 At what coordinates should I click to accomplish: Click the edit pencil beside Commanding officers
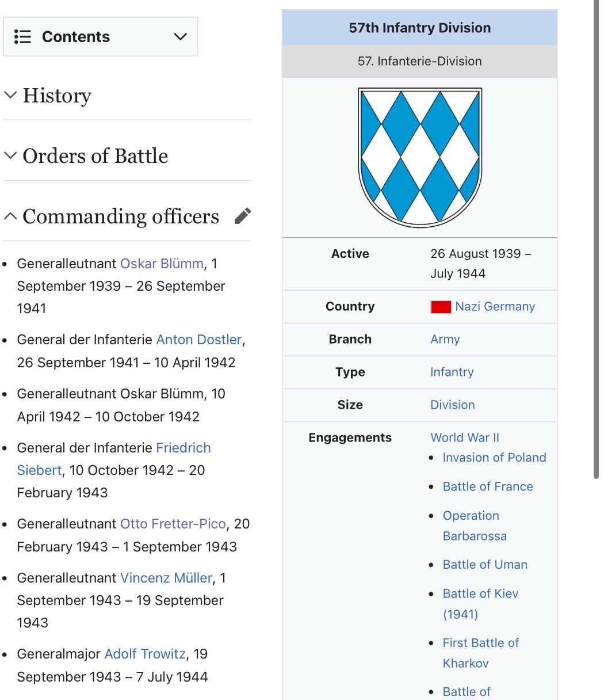point(243,216)
